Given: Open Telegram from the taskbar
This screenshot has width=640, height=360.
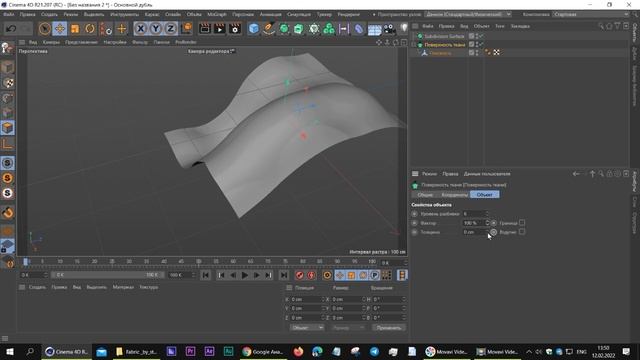Looking at the screenshot, I should (374, 351).
